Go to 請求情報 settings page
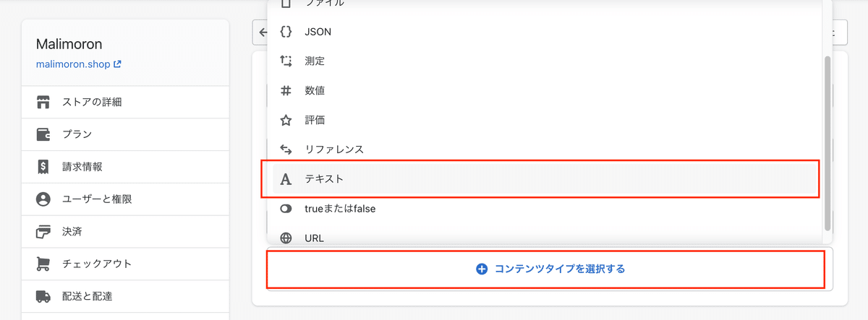 126,167
